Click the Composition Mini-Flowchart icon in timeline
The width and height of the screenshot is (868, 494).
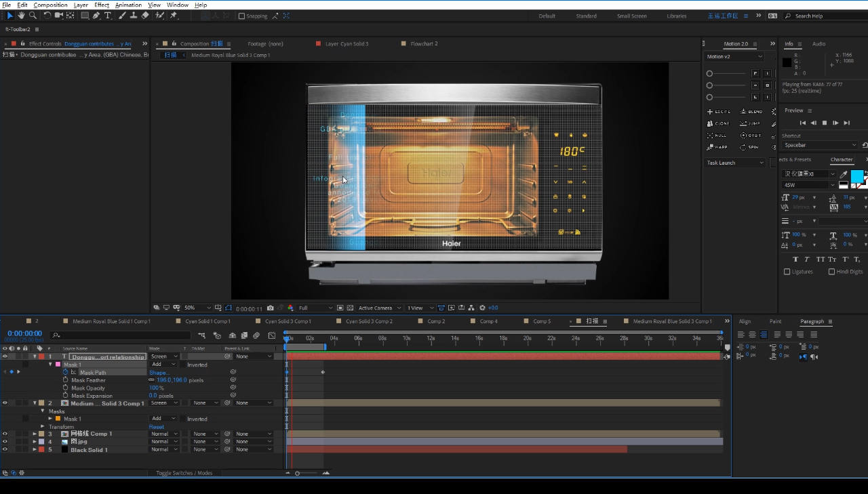[202, 335]
